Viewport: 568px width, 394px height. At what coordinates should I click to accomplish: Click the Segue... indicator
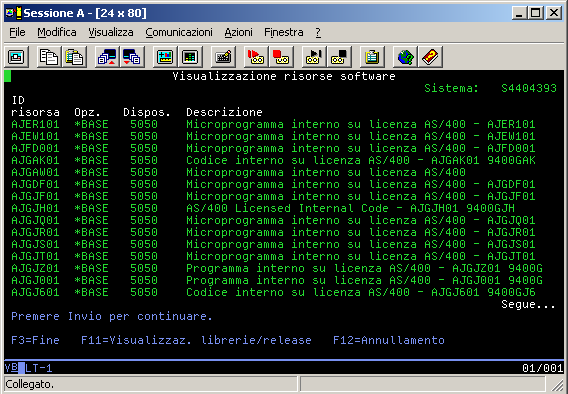pyautogui.click(x=528, y=305)
